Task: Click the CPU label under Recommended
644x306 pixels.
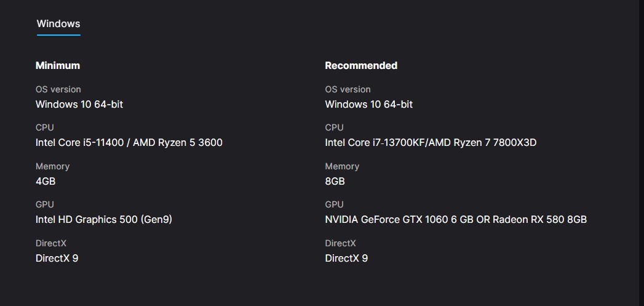Action: [335, 127]
